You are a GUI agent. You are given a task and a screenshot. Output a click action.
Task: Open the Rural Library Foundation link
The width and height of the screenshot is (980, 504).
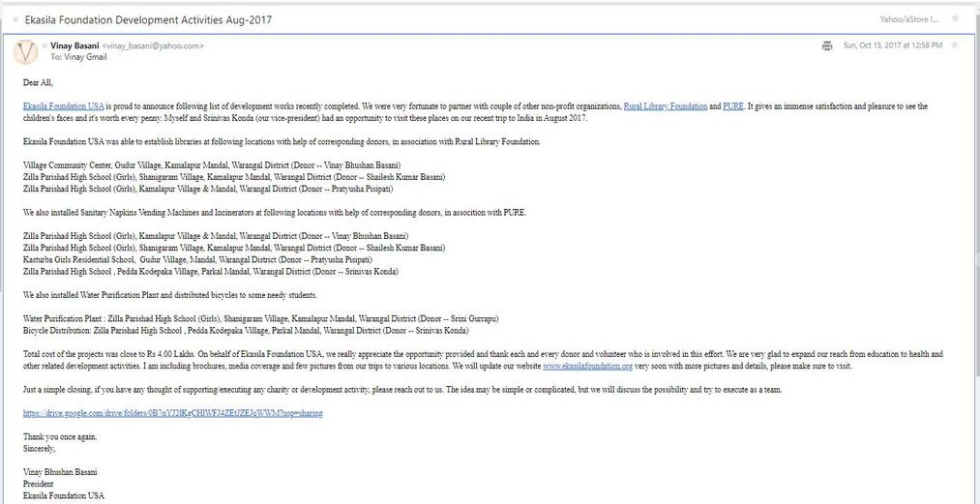click(665, 106)
